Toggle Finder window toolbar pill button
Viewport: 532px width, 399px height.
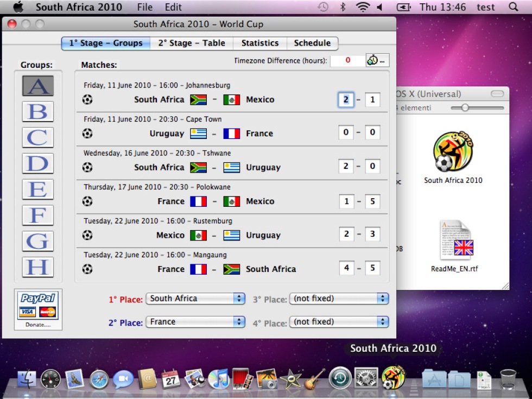pyautogui.click(x=497, y=94)
